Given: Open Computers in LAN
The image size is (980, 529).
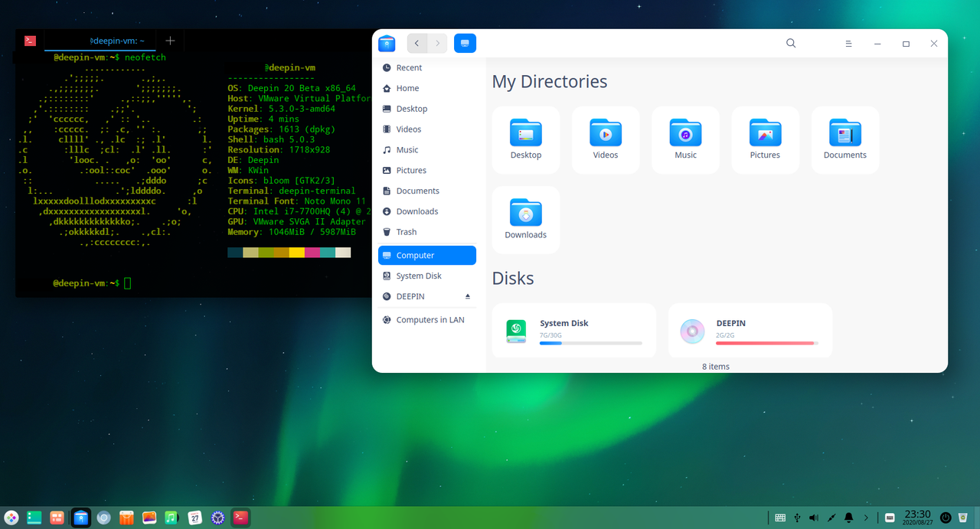Looking at the screenshot, I should tap(427, 320).
